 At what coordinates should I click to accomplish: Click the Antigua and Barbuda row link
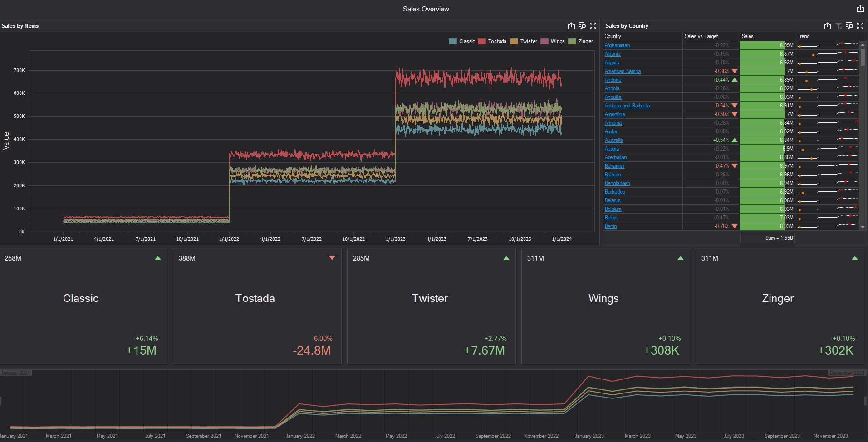[627, 106]
